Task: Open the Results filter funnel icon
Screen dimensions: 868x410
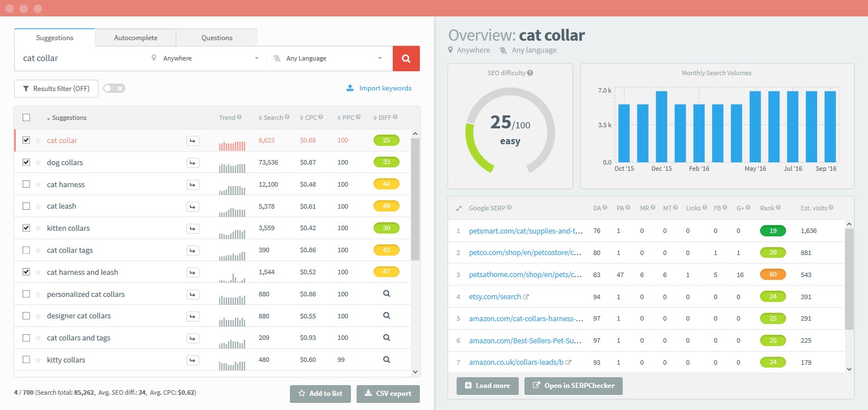Action: pyautogui.click(x=25, y=89)
